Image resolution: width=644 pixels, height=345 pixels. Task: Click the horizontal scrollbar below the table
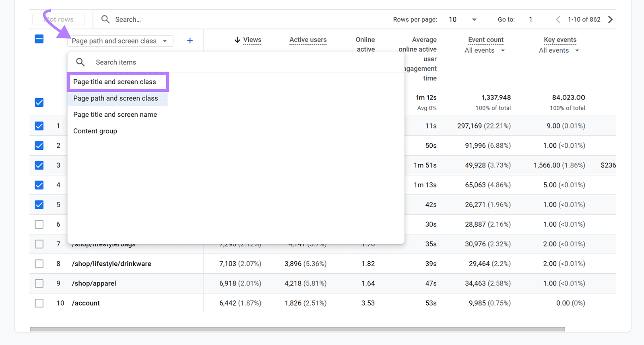[x=297, y=329]
